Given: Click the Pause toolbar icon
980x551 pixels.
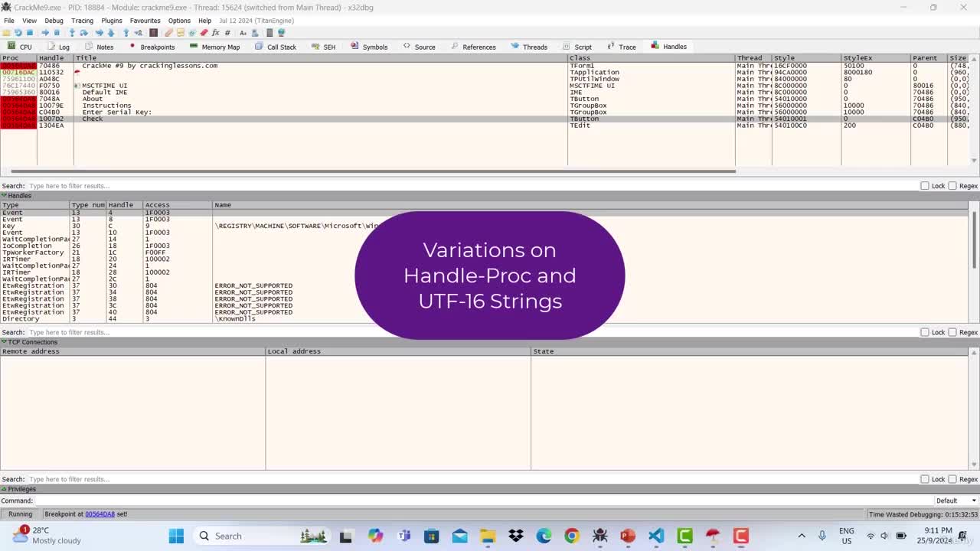Looking at the screenshot, I should [57, 33].
